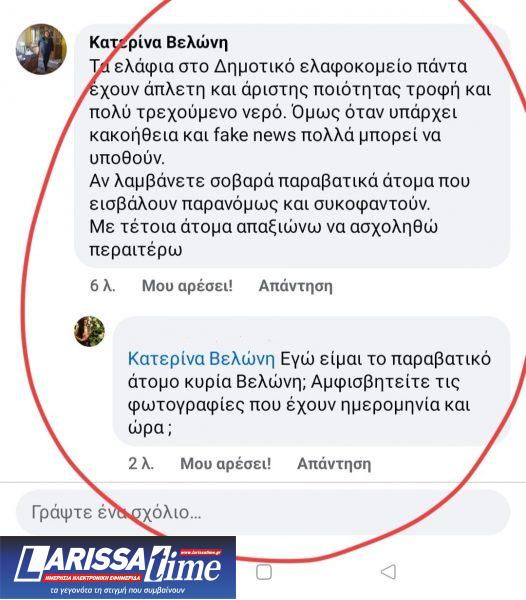The height and width of the screenshot is (600, 526).
Task: Click the blue Κατερίνα Βελώνη mention in reply
Action: coord(202,359)
